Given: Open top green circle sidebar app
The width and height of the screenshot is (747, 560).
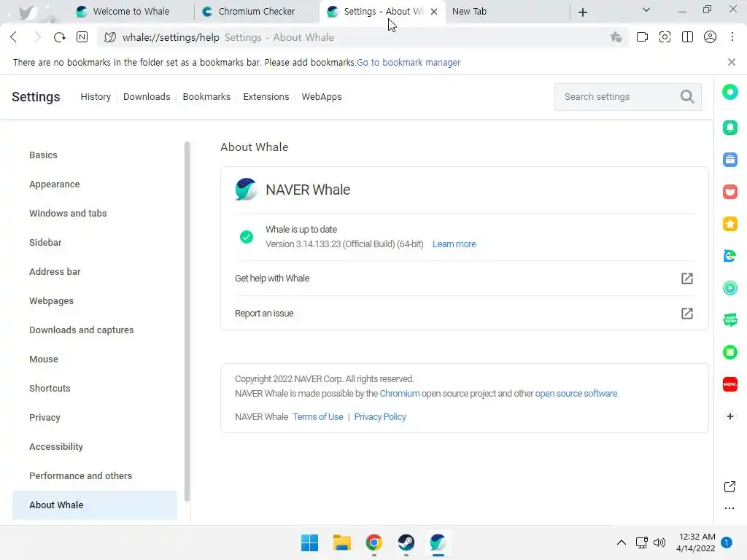Looking at the screenshot, I should pos(729,92).
